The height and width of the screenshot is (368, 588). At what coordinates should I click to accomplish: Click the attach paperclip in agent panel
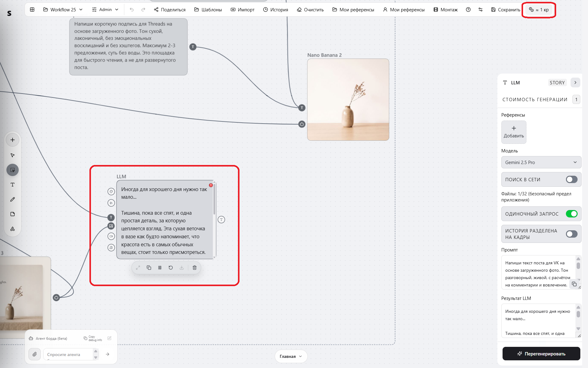pos(35,354)
